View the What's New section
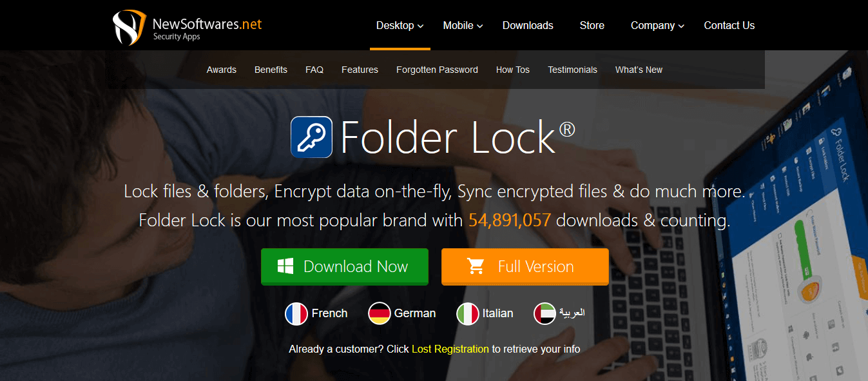 (639, 70)
